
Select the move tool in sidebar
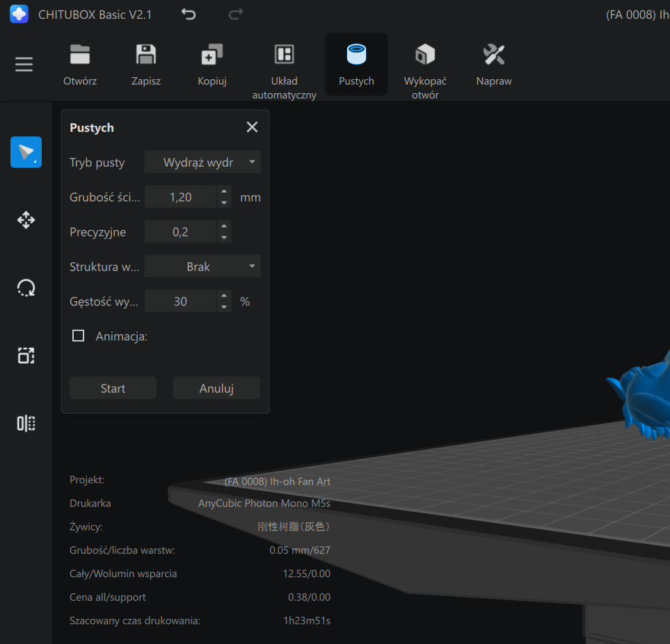[x=26, y=220]
